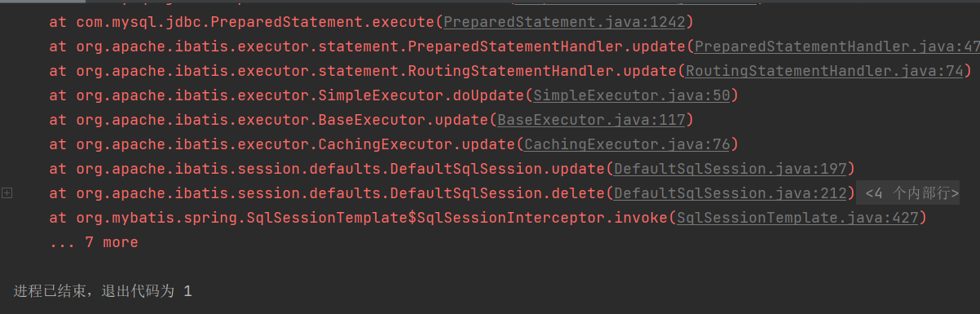Open RoutingStatementHandler.java:74 link
The width and height of the screenshot is (980, 314).
825,71
